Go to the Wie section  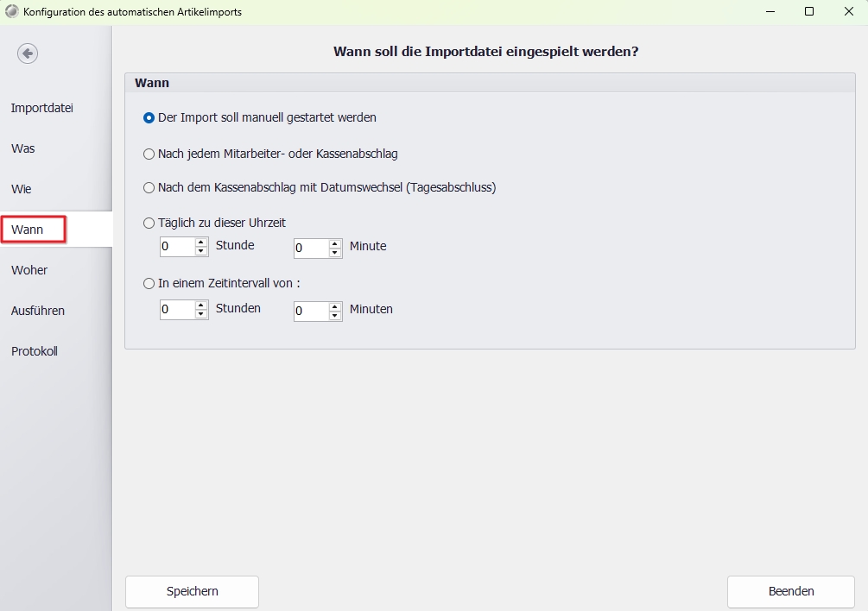pyautogui.click(x=21, y=189)
